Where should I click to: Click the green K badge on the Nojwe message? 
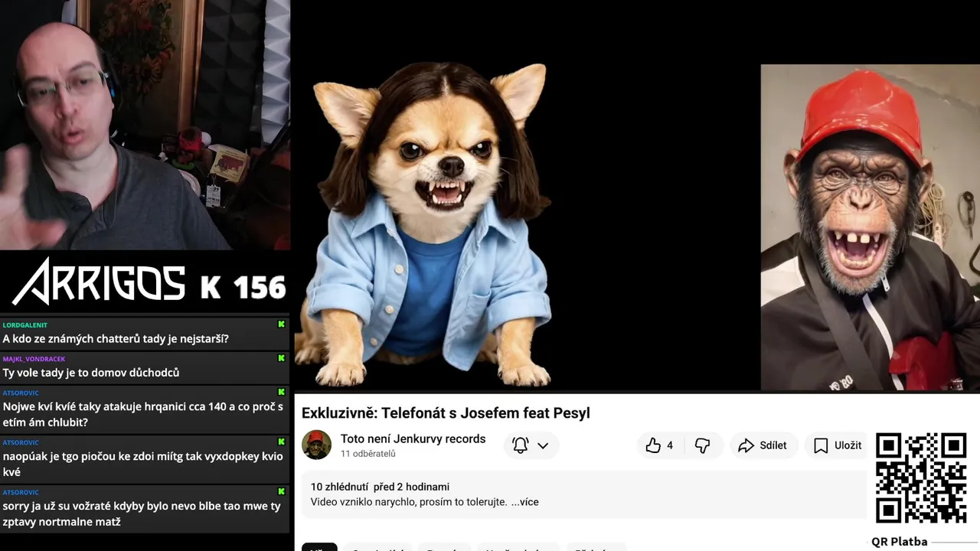(x=282, y=393)
